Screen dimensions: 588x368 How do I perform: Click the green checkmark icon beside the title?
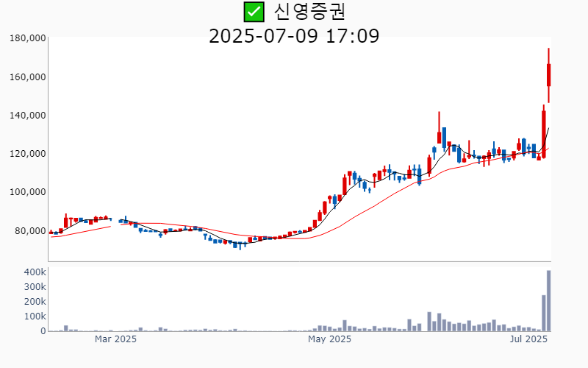click(x=254, y=12)
